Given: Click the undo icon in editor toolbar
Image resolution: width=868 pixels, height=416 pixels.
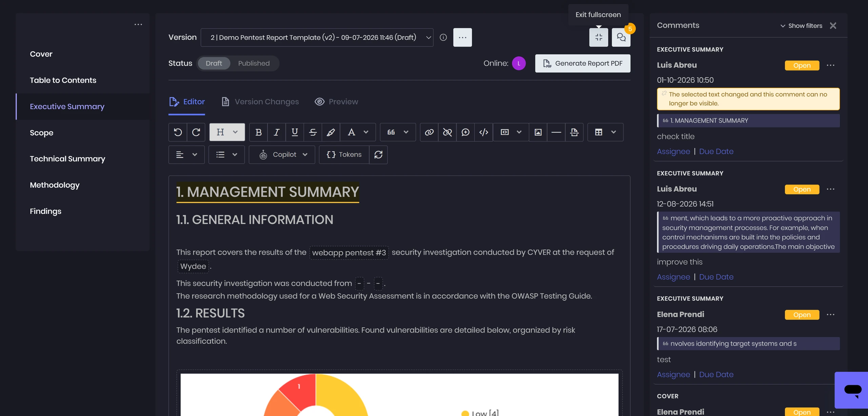Looking at the screenshot, I should pyautogui.click(x=178, y=132).
